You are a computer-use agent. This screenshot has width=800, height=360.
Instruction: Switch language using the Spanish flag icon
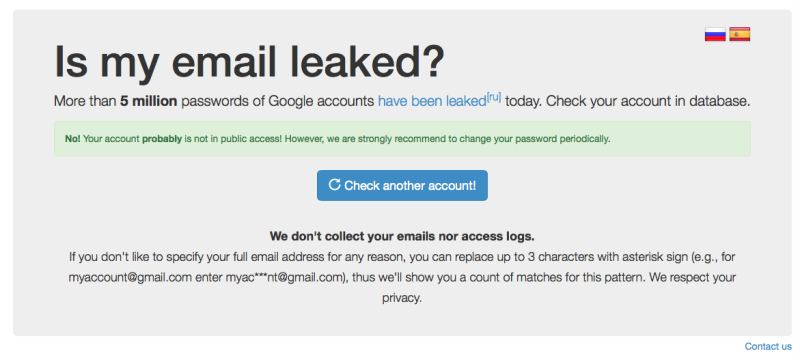[x=739, y=34]
